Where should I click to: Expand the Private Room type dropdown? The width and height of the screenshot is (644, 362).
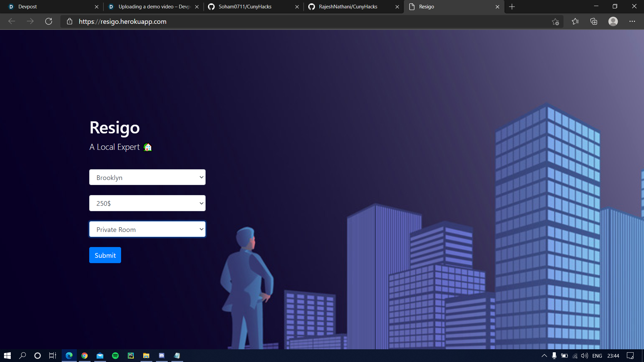coord(147,229)
